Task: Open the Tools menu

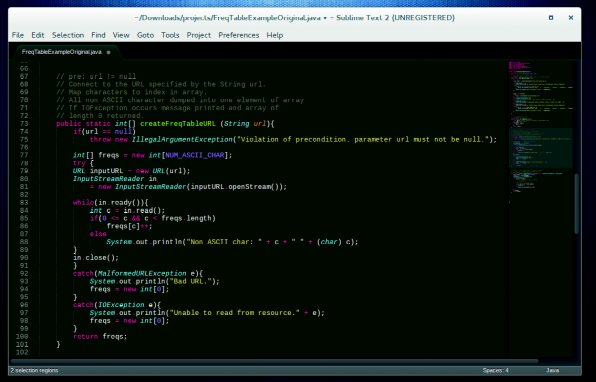Action: 170,35
